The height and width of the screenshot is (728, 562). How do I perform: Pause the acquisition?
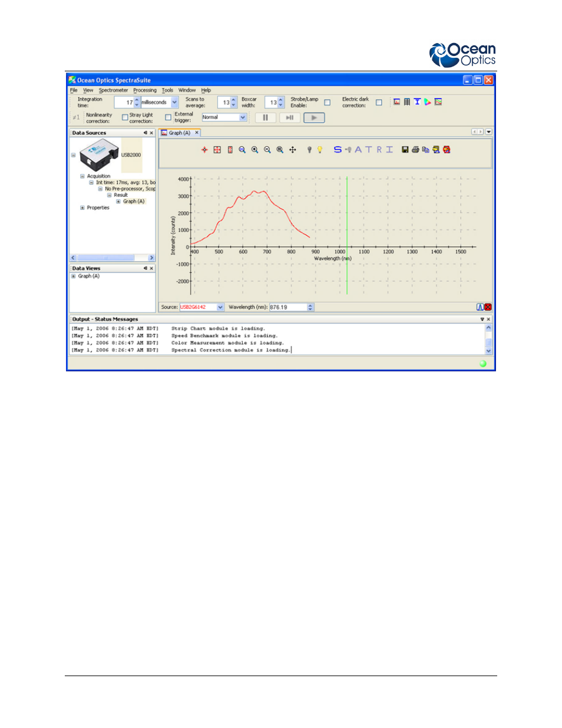pyautogui.click(x=266, y=118)
